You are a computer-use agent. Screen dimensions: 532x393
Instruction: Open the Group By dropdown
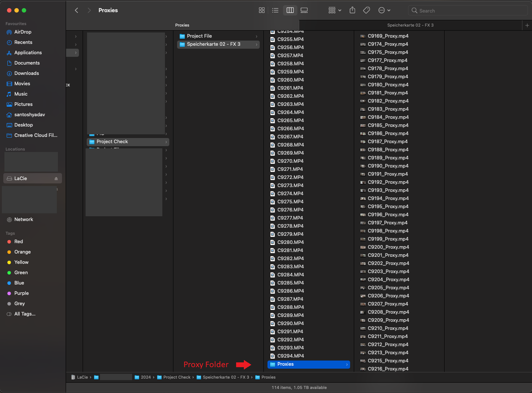[x=335, y=10]
